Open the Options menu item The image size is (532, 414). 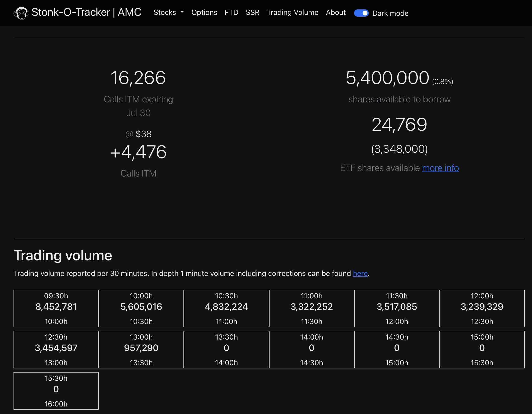click(204, 12)
